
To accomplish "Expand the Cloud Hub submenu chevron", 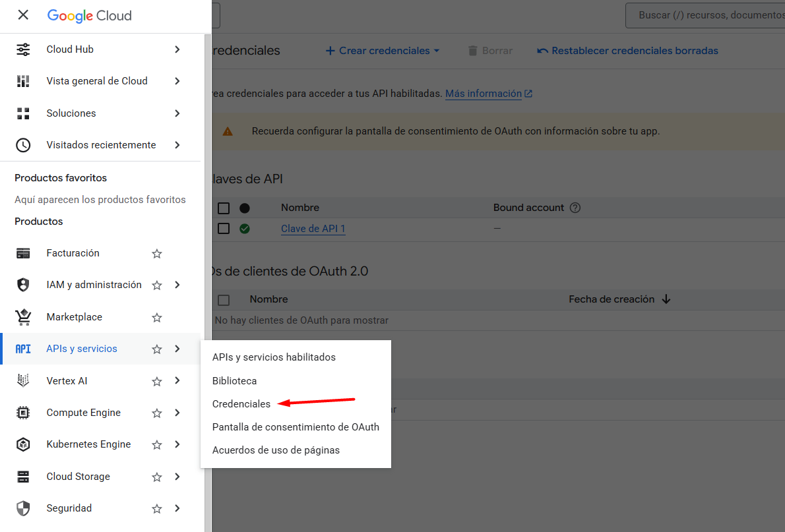I will pos(177,49).
